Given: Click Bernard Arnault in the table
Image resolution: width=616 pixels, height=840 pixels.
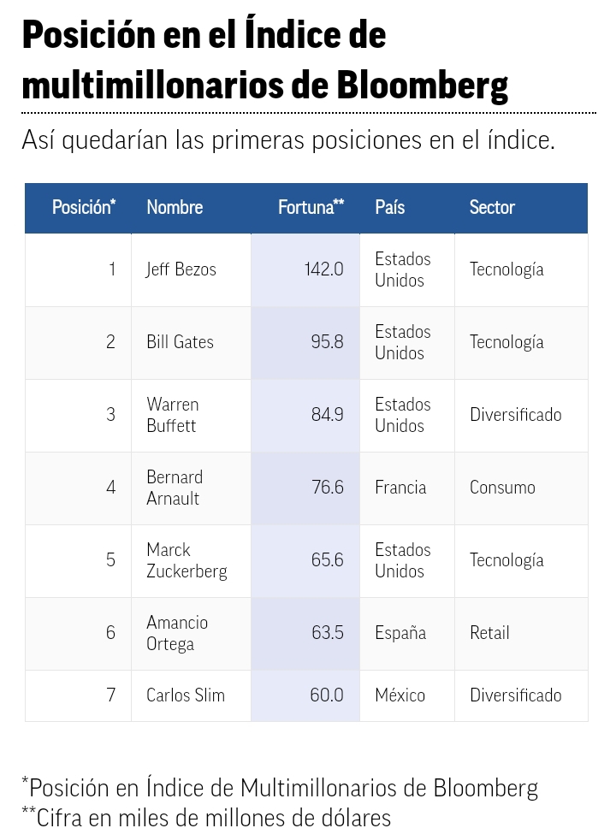Looking at the screenshot, I should tap(175, 488).
